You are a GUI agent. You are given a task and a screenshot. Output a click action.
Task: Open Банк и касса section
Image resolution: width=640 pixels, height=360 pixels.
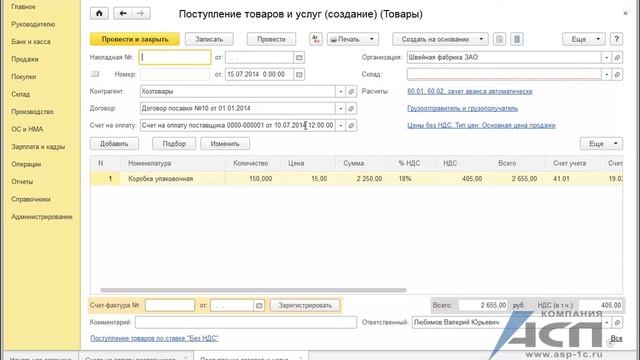(x=31, y=42)
